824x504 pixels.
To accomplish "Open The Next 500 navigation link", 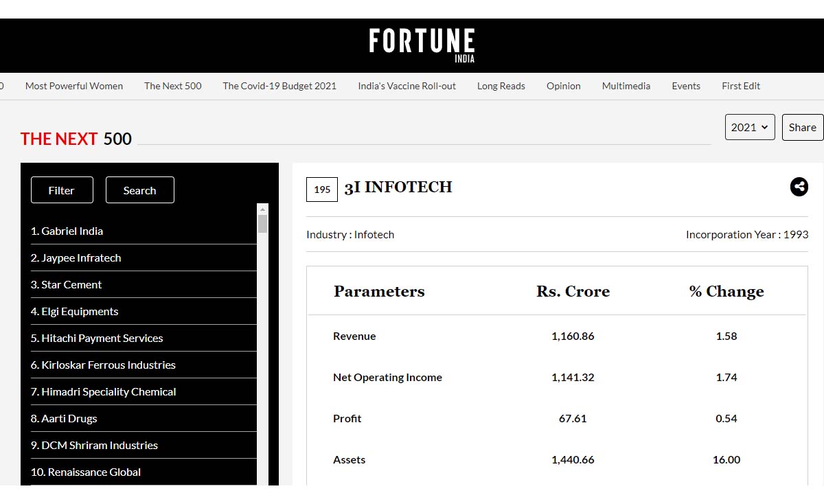I will 173,86.
